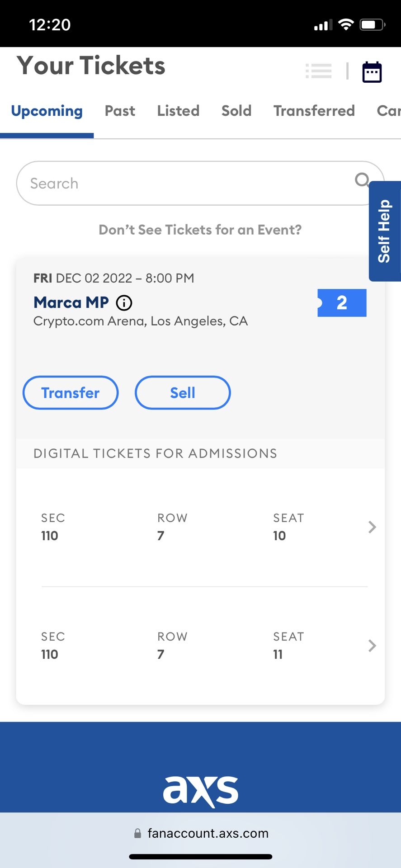Tap the blue ticket count badge
Screen dimensions: 401x868
pos(342,302)
